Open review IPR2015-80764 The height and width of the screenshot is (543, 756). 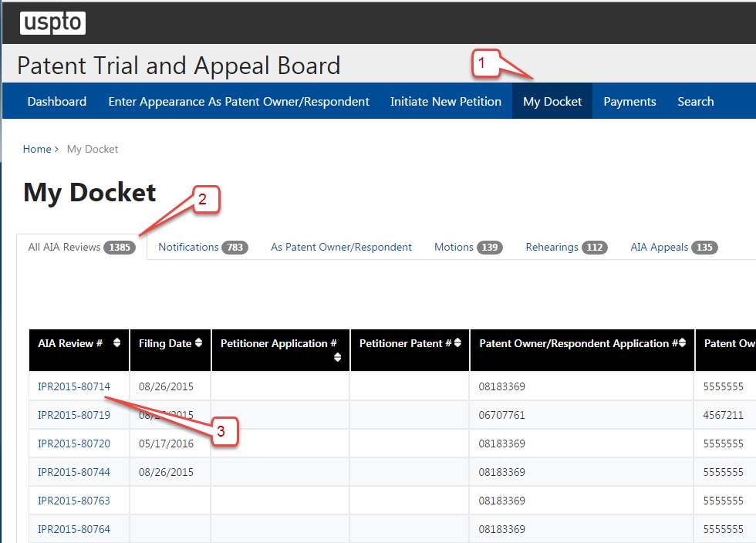tap(74, 529)
